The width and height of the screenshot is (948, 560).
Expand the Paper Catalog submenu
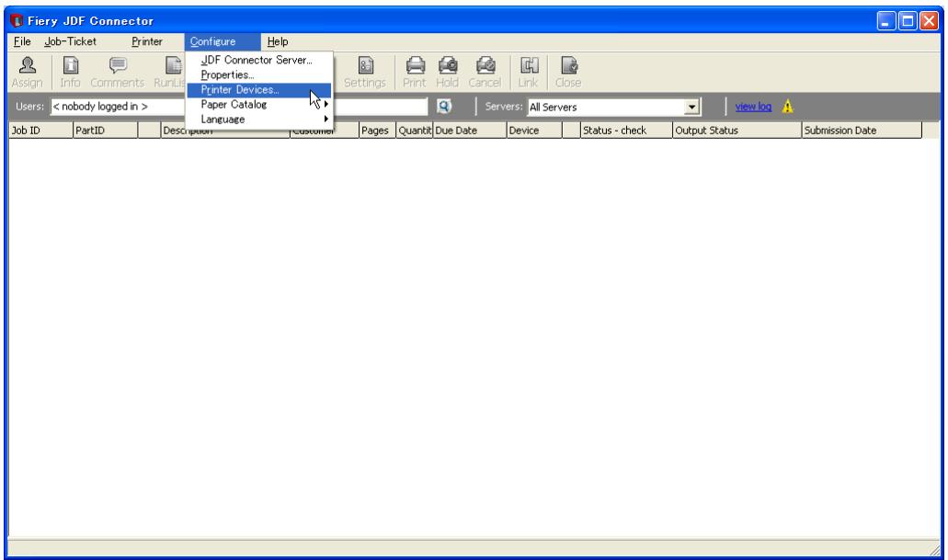(x=258, y=105)
